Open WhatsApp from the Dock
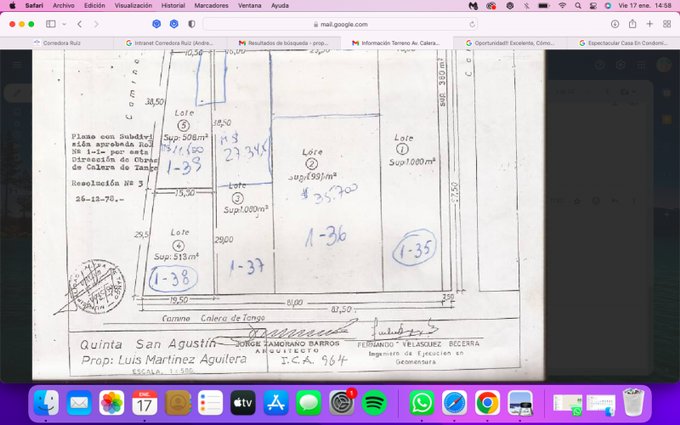This screenshot has height=425, width=680. [422, 403]
